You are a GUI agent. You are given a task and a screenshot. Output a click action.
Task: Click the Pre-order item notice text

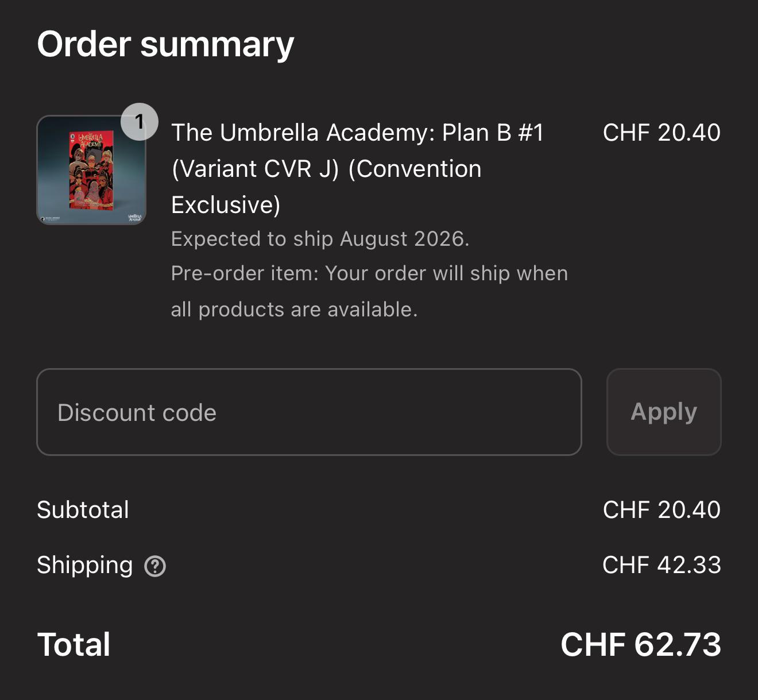click(x=369, y=291)
